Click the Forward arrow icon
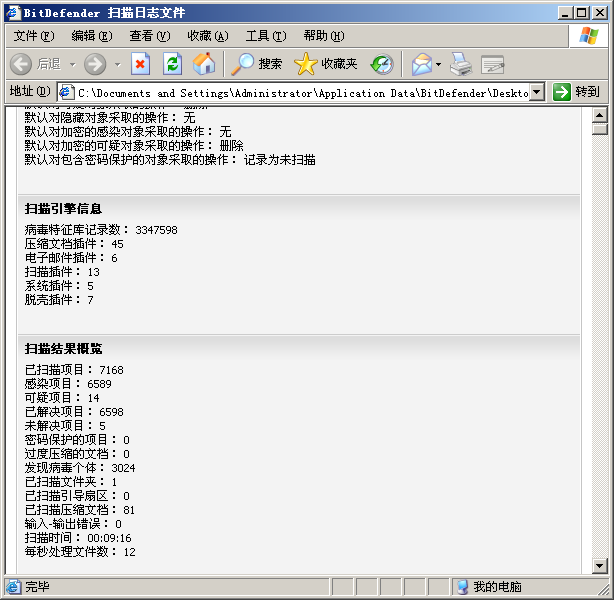 [95, 64]
